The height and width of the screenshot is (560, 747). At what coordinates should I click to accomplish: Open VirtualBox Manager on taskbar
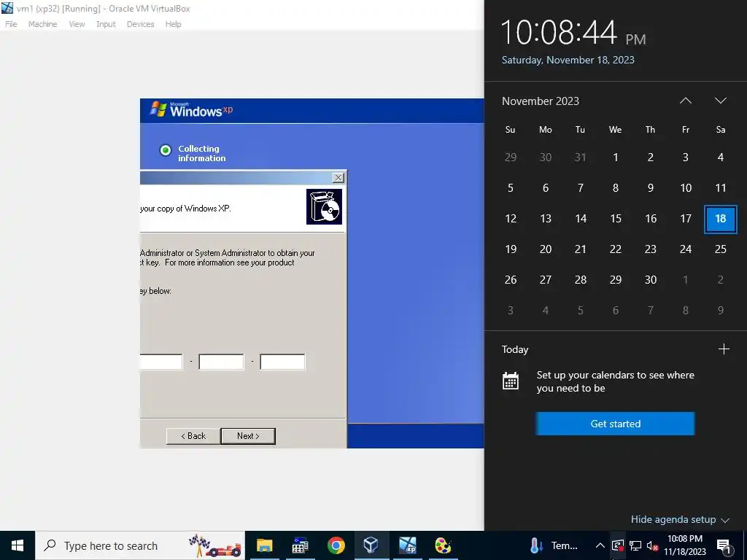tap(371, 545)
